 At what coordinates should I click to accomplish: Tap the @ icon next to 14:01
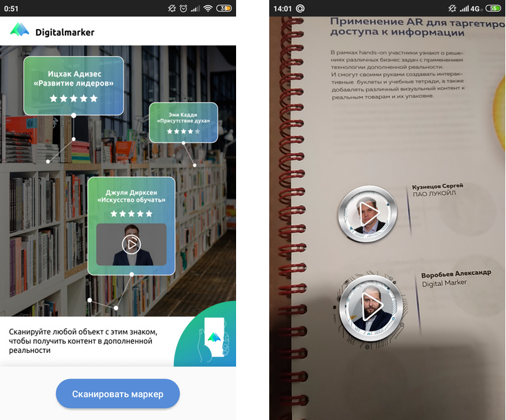point(300,8)
